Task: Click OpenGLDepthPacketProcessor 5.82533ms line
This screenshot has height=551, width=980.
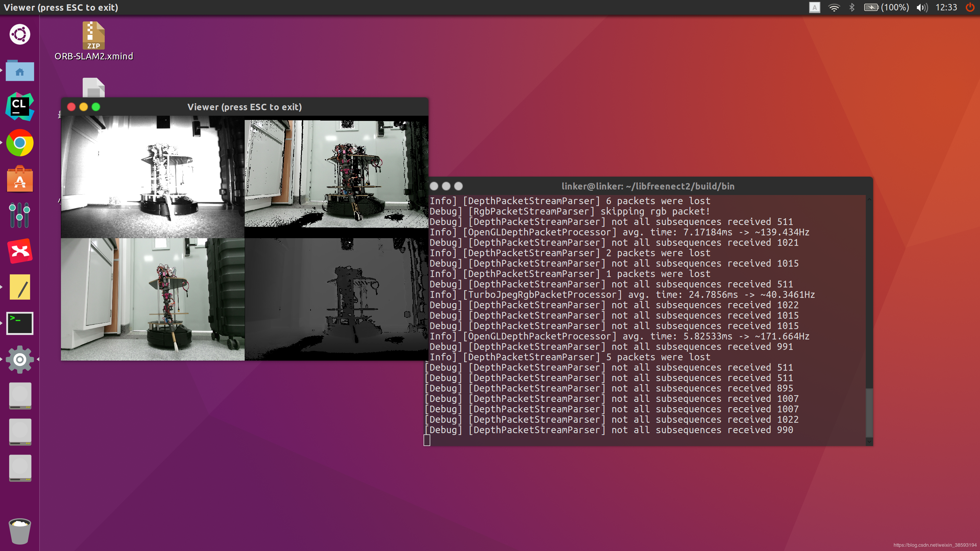Action: coord(619,336)
